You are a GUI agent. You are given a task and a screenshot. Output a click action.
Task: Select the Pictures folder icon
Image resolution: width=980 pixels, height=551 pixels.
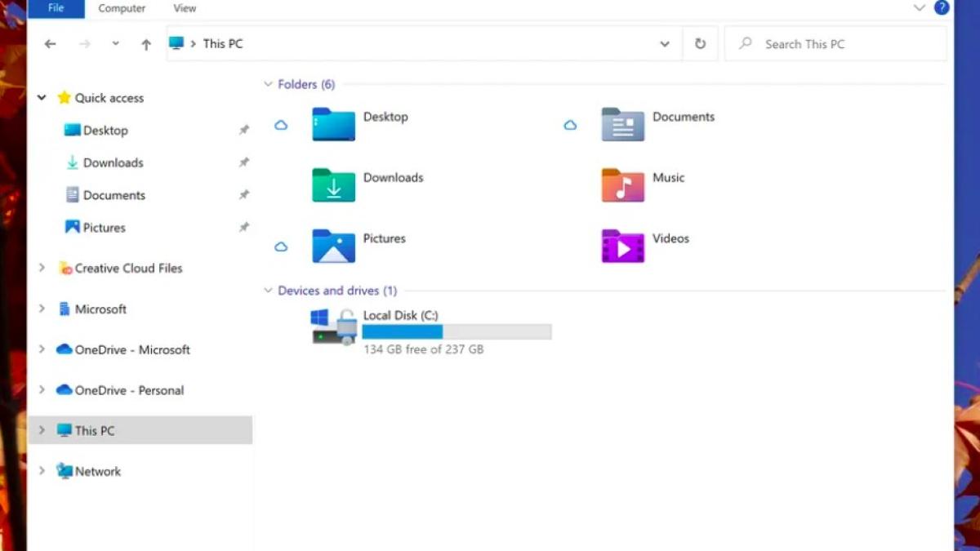[x=332, y=247]
